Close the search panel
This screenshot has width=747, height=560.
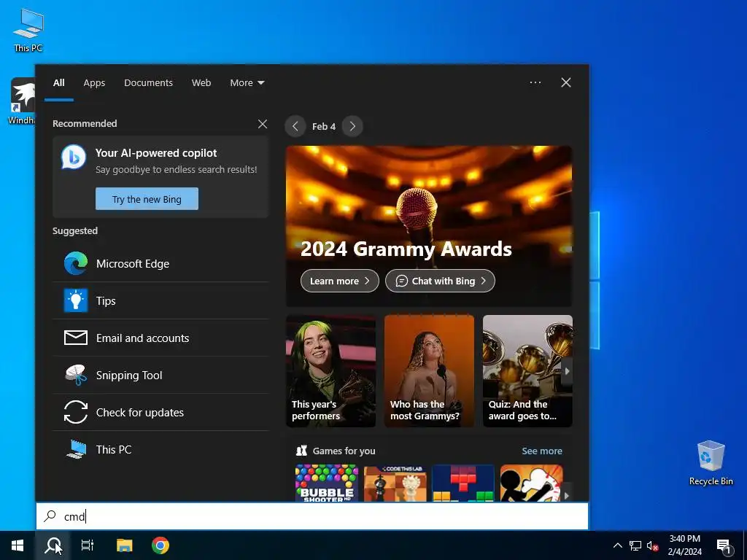pos(566,82)
